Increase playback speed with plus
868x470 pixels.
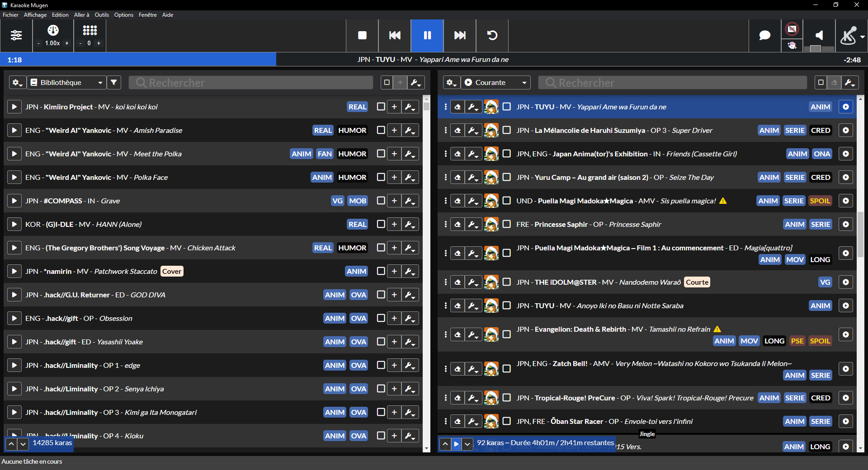pos(67,43)
